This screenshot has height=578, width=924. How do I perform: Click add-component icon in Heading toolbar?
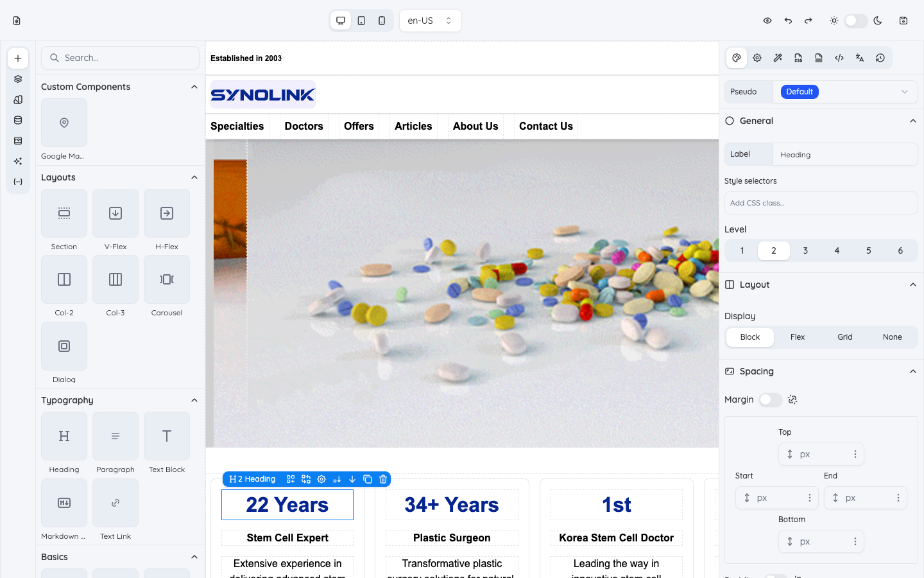click(x=291, y=479)
